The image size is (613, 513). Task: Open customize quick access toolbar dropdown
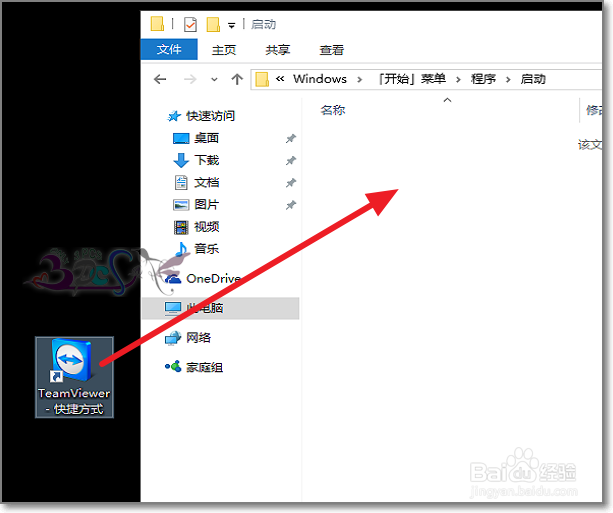point(231,26)
